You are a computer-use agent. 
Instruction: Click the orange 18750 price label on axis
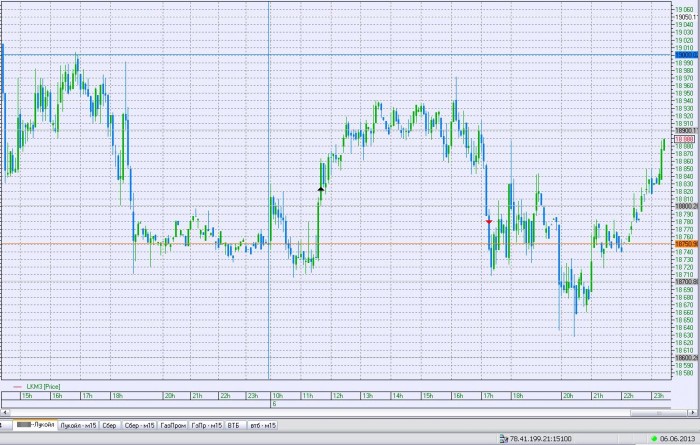[x=687, y=244]
